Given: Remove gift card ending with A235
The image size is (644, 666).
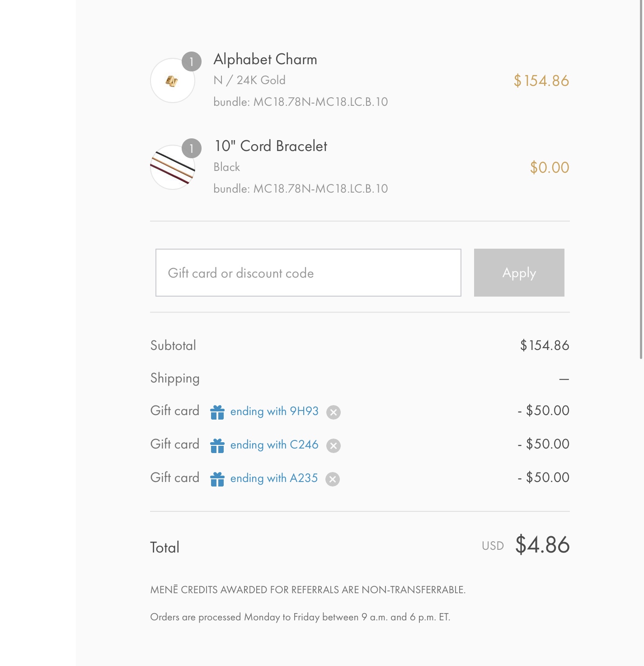Looking at the screenshot, I should pos(333,479).
